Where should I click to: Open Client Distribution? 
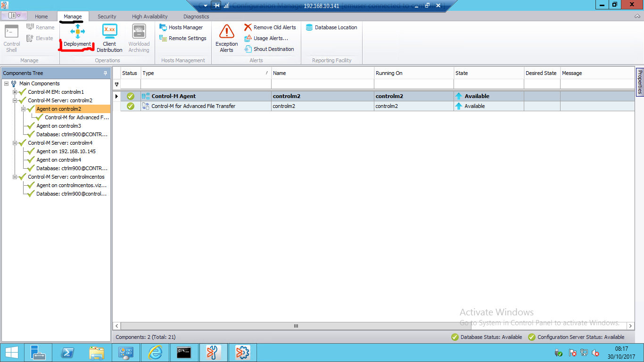109,37
